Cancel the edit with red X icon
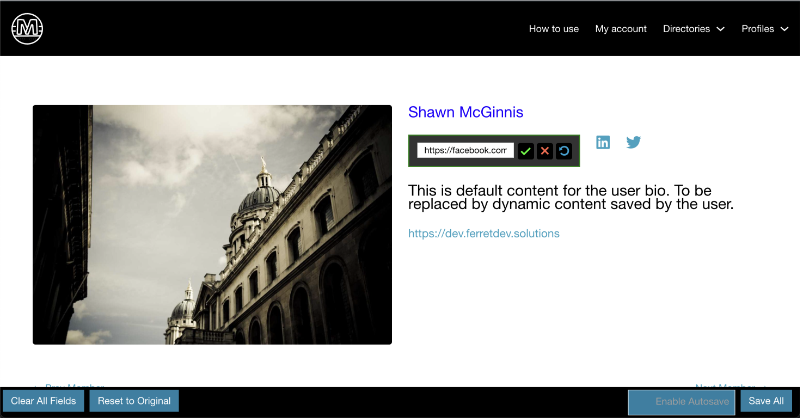Screen dimensions: 800x418 pyautogui.click(x=545, y=151)
